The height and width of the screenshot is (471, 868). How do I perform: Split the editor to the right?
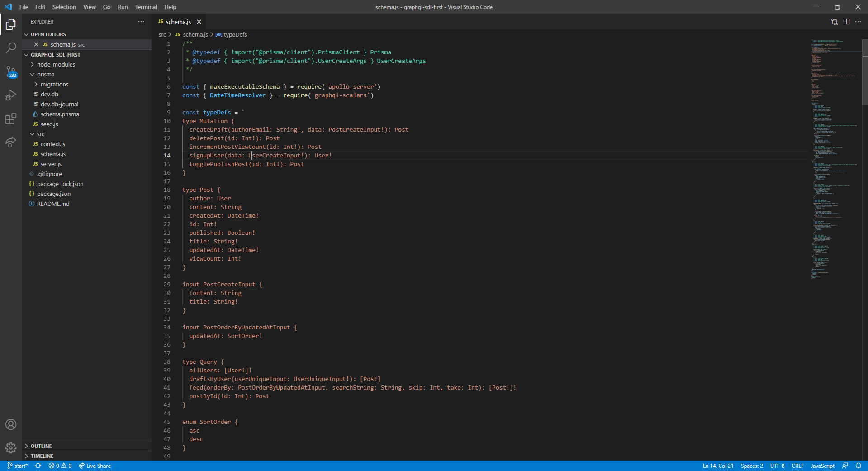[846, 22]
